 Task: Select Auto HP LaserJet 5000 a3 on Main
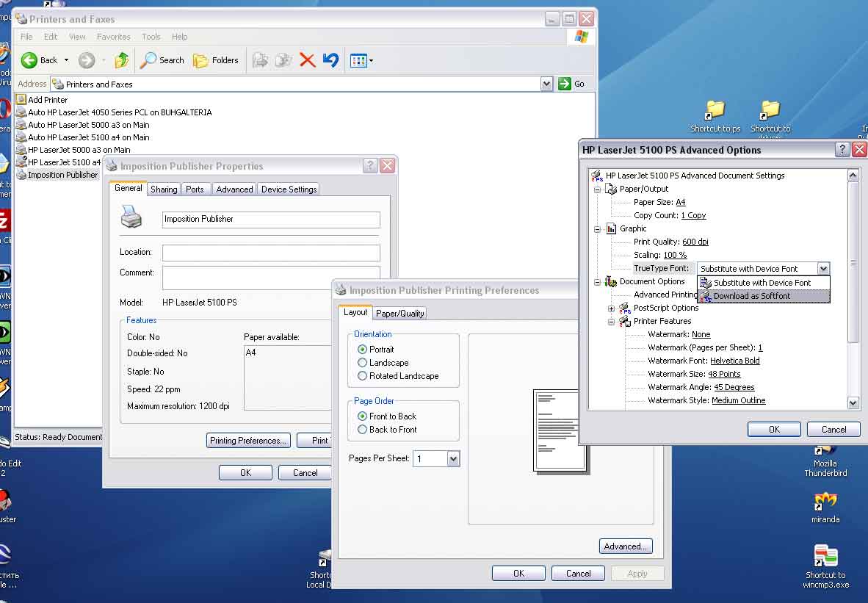pyautogui.click(x=89, y=125)
